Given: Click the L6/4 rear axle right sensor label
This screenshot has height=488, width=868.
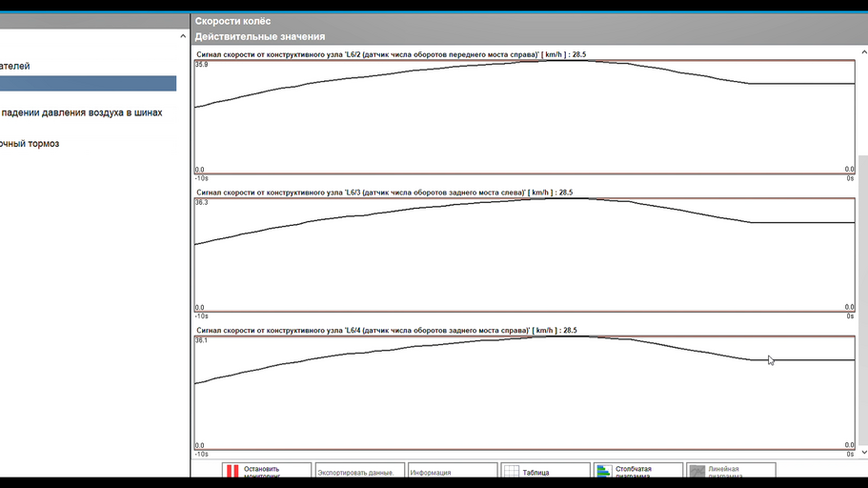Looking at the screenshot, I should click(387, 330).
